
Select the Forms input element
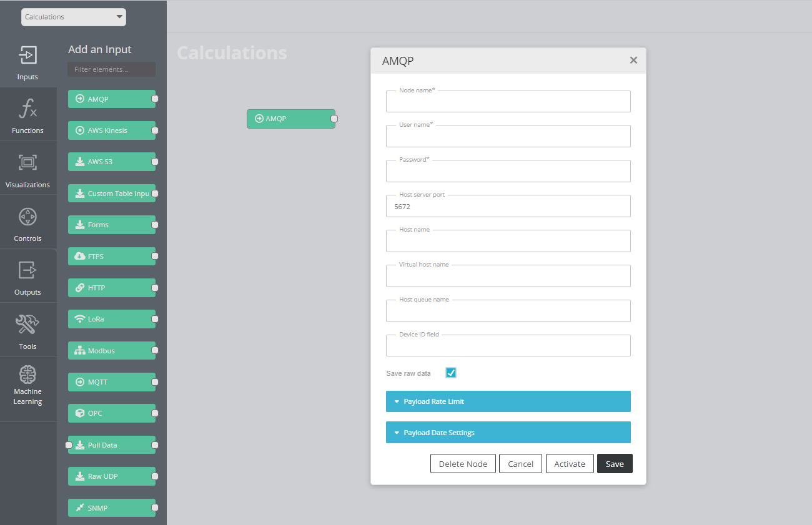tap(112, 225)
